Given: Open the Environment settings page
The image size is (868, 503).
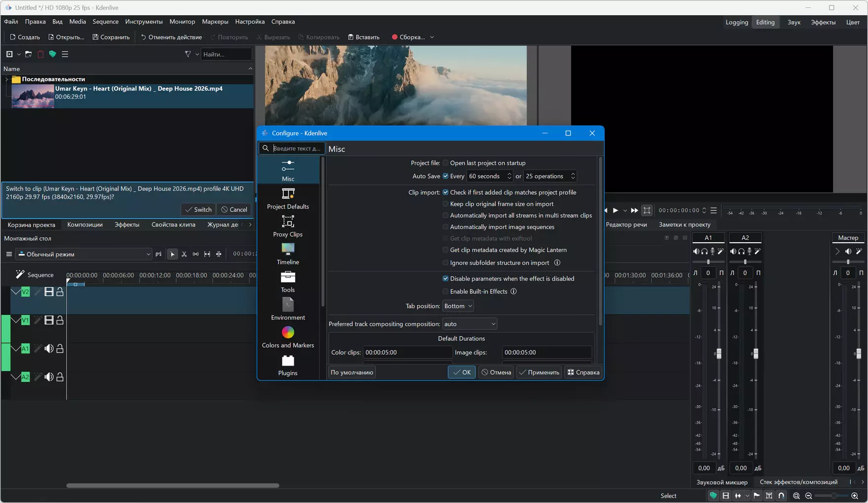Looking at the screenshot, I should click(288, 309).
